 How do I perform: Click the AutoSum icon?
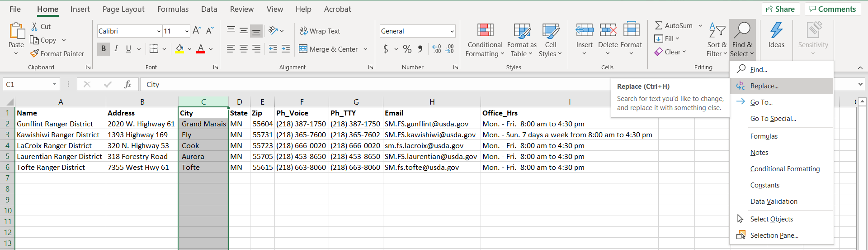659,26
